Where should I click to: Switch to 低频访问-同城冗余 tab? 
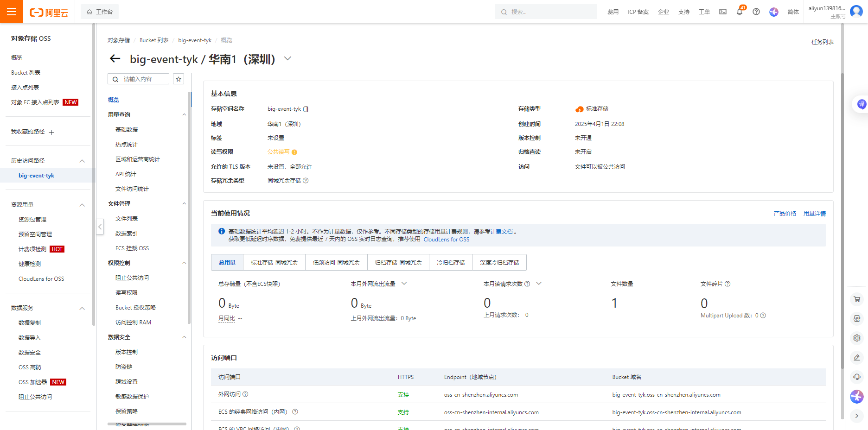coord(336,262)
